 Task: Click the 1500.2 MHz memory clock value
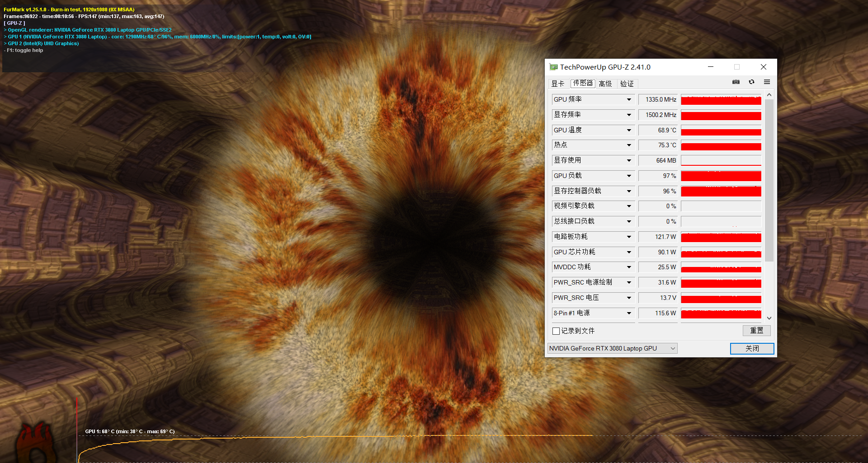pos(658,115)
